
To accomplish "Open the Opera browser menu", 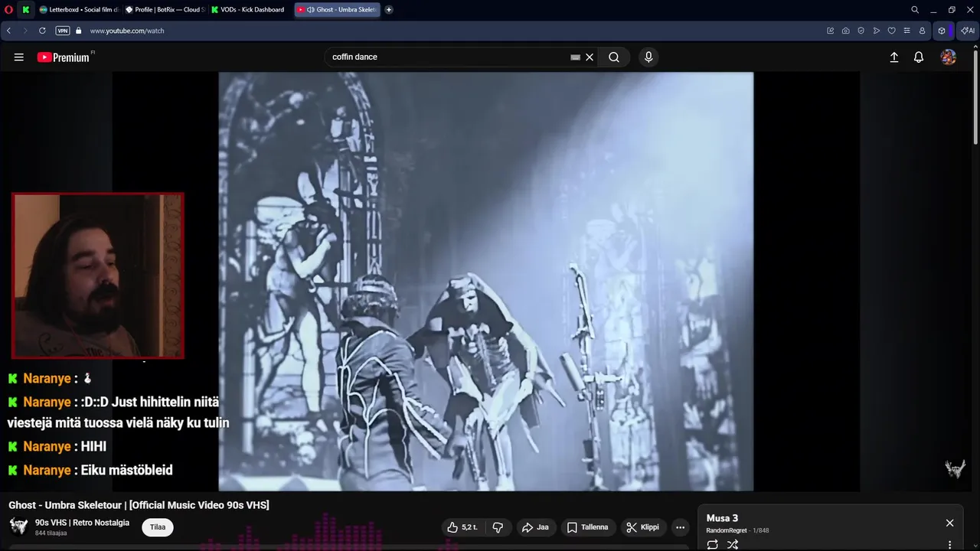I will pos(8,10).
